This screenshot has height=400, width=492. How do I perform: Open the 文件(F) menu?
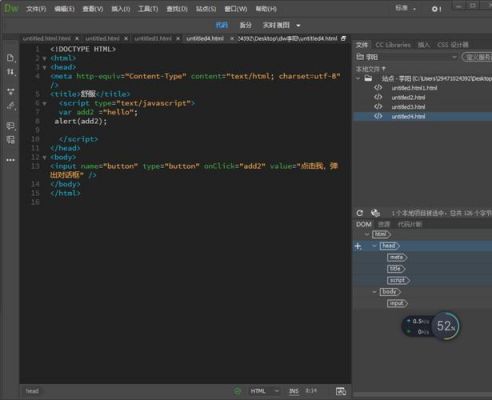click(36, 9)
